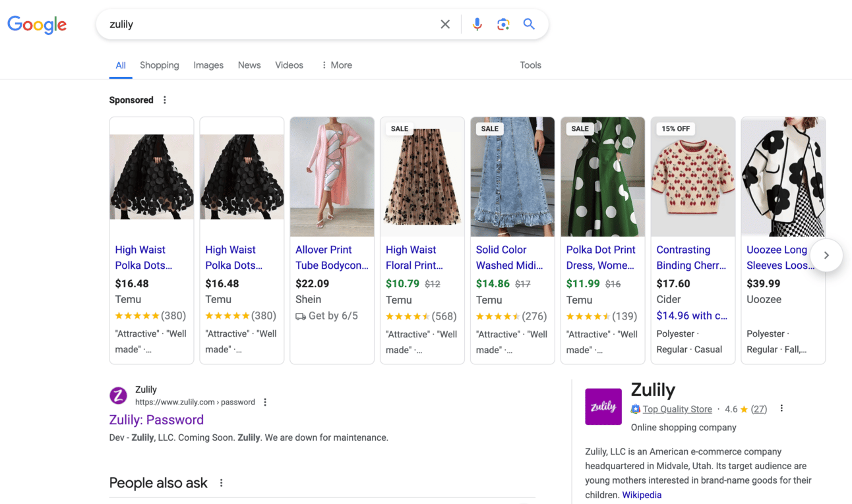Open the Top Quality Store link
Viewport: 852px width, 504px height.
point(677,409)
